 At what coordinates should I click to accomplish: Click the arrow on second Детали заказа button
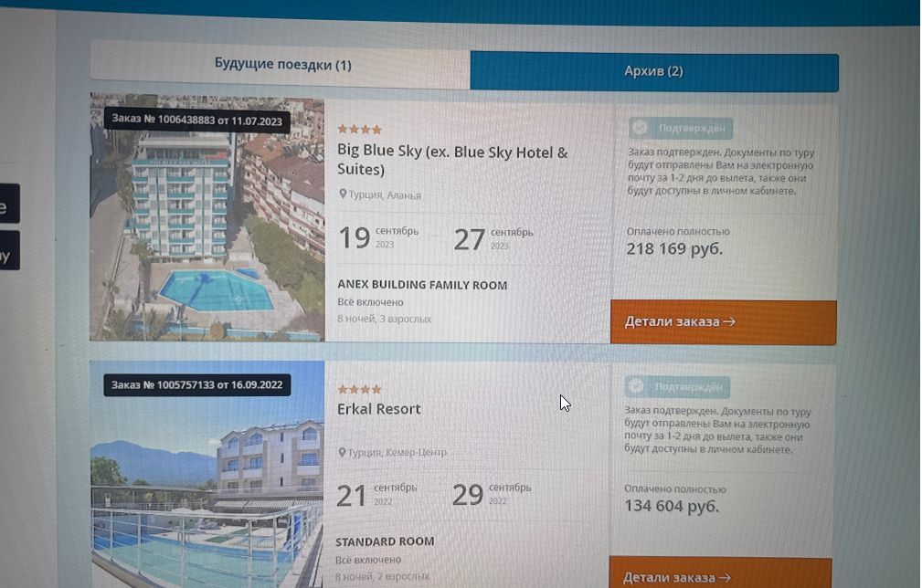[x=725, y=578]
